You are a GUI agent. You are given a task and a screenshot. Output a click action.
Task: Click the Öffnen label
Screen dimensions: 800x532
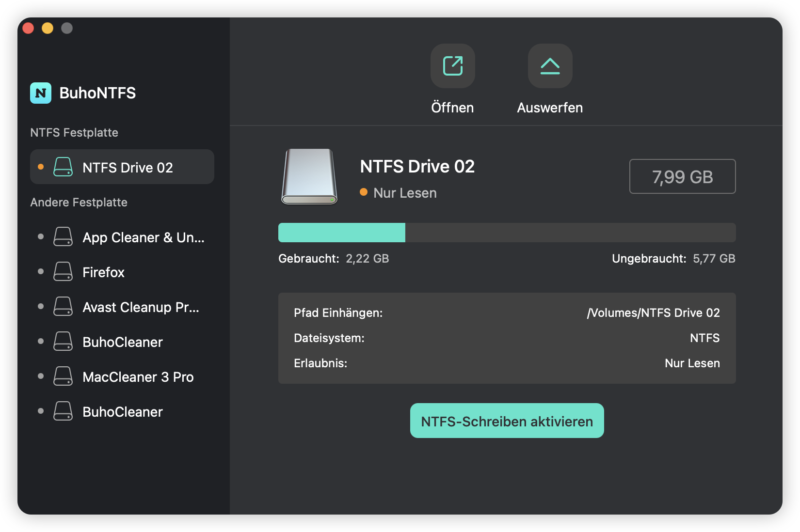coord(452,108)
